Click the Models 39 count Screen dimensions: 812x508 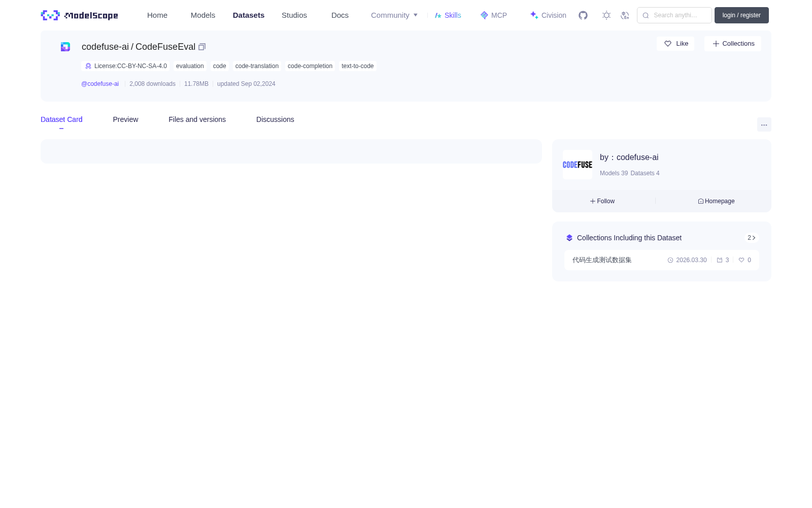coord(614,173)
